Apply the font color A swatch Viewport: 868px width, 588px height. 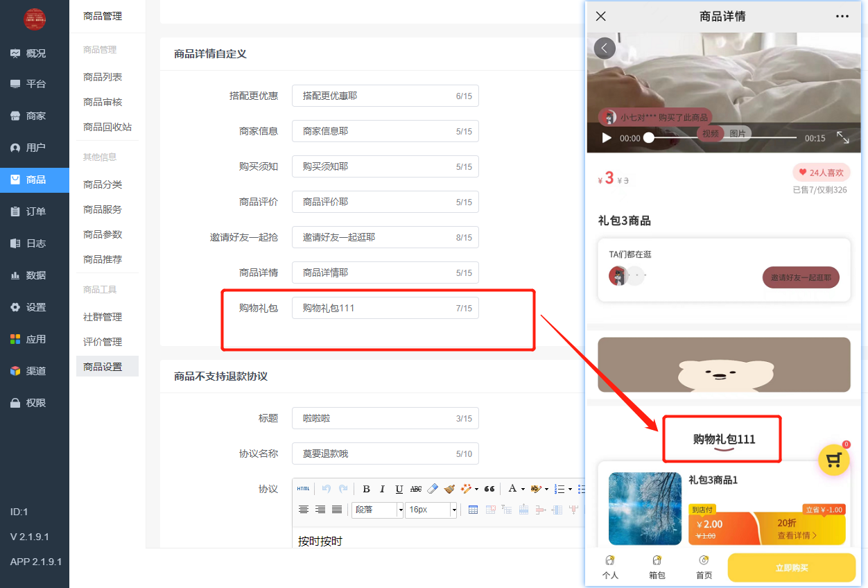[x=512, y=489]
